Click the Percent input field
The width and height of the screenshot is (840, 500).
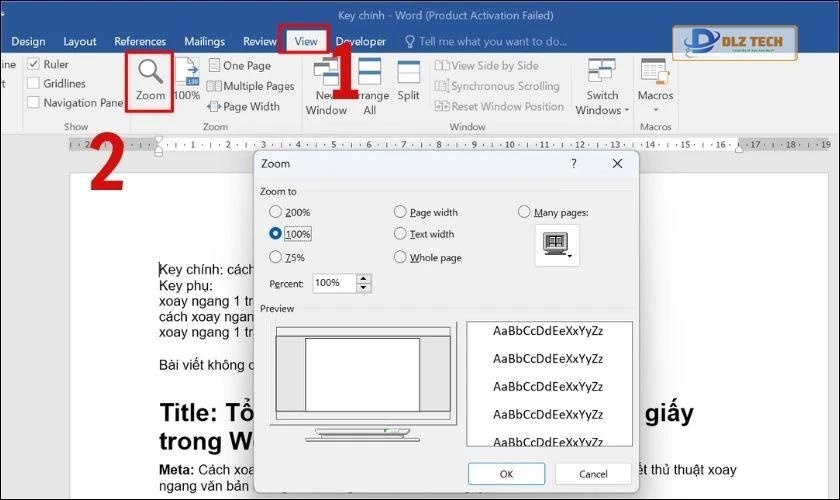pos(334,283)
